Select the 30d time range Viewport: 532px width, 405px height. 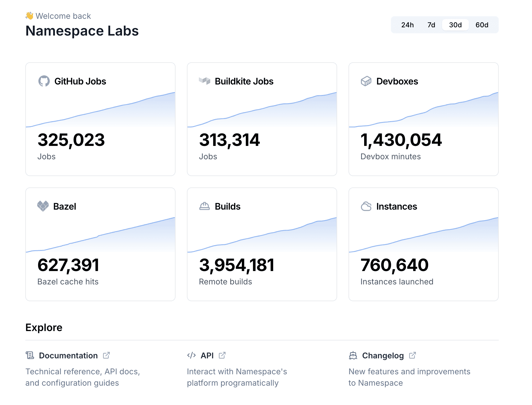pyautogui.click(x=455, y=25)
